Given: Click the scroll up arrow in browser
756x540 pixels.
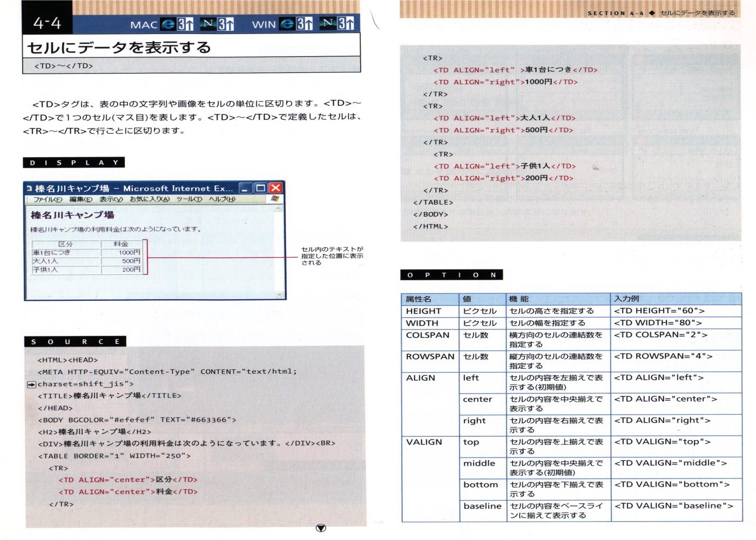Looking at the screenshot, I should (x=279, y=209).
